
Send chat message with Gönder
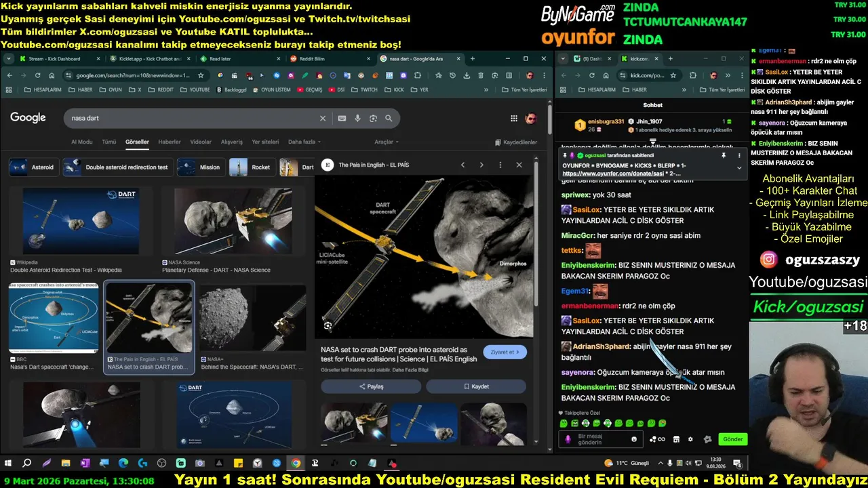pos(732,439)
